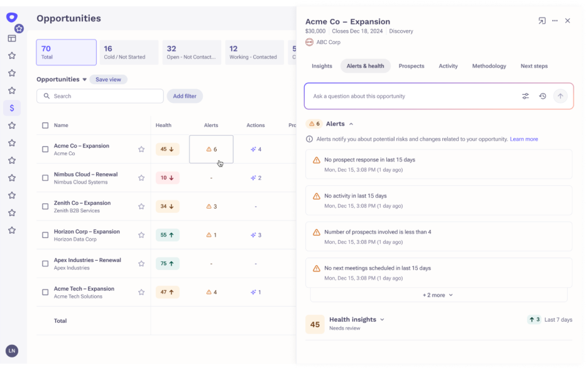Click the table layout icon in sidebar
The height and width of the screenshot is (370, 588).
click(x=12, y=38)
